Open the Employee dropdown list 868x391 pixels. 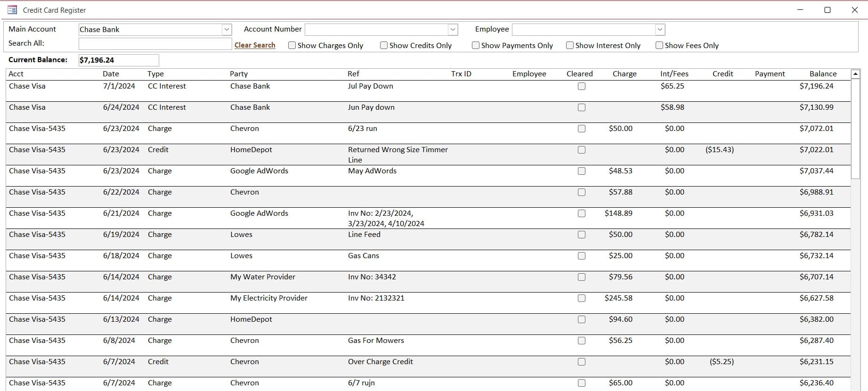tap(660, 30)
